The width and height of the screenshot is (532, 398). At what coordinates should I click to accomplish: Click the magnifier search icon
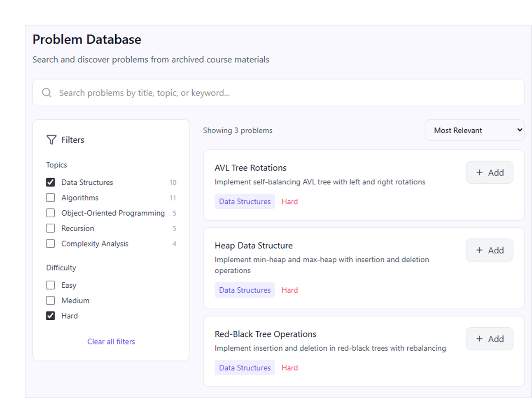[x=47, y=93]
